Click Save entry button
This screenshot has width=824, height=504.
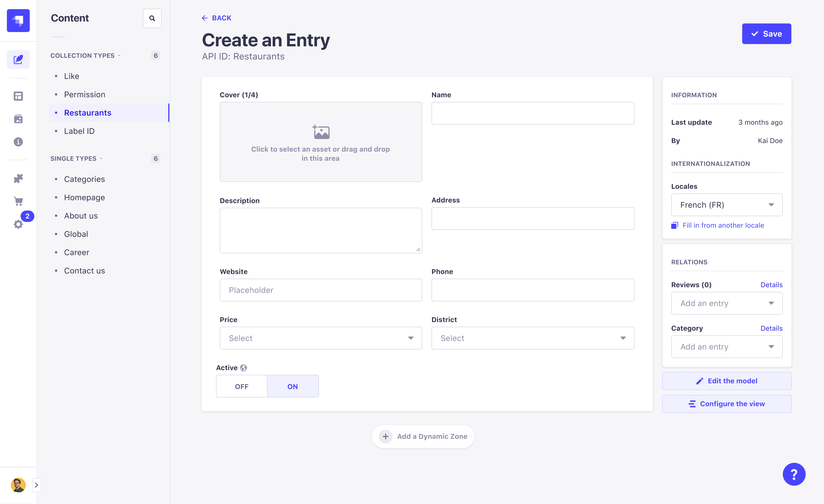coord(767,33)
